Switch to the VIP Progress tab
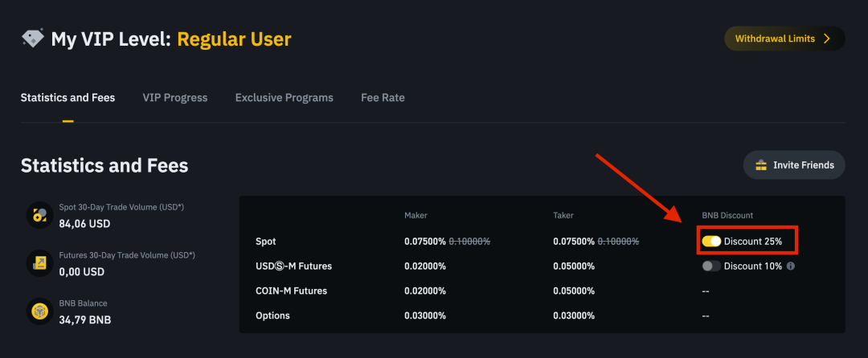Screen dimensions: 868x358 [x=175, y=98]
